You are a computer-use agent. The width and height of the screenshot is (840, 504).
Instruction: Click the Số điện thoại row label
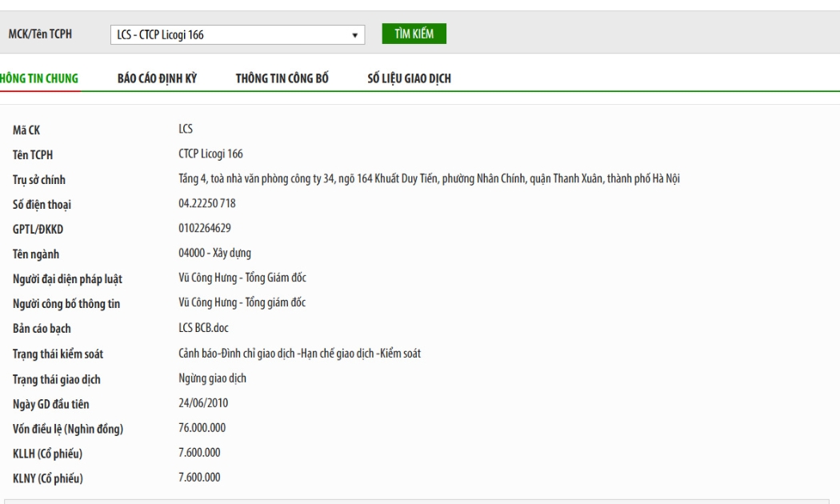[x=42, y=205]
